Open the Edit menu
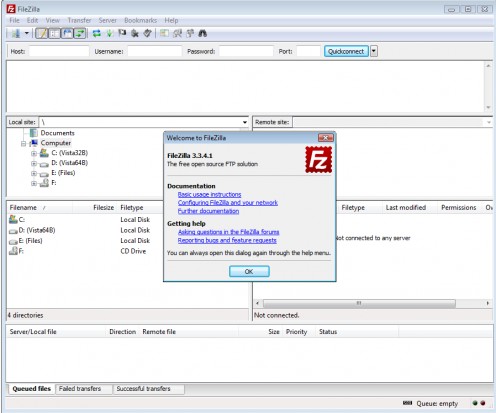Screen dimensions: 496x413 32,20
